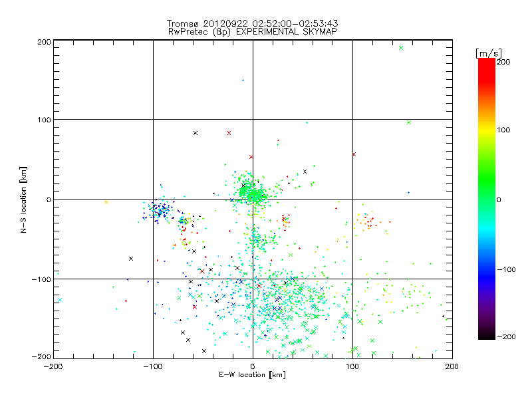Click the yellow region of the velocity colorbar

[487, 130]
